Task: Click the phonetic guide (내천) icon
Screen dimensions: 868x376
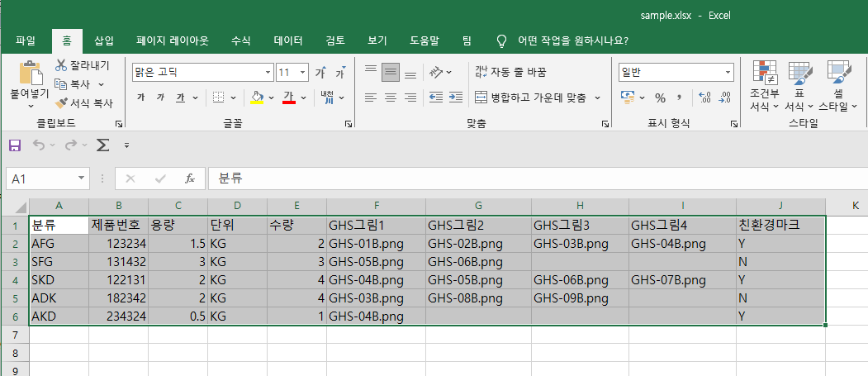Action: (327, 98)
